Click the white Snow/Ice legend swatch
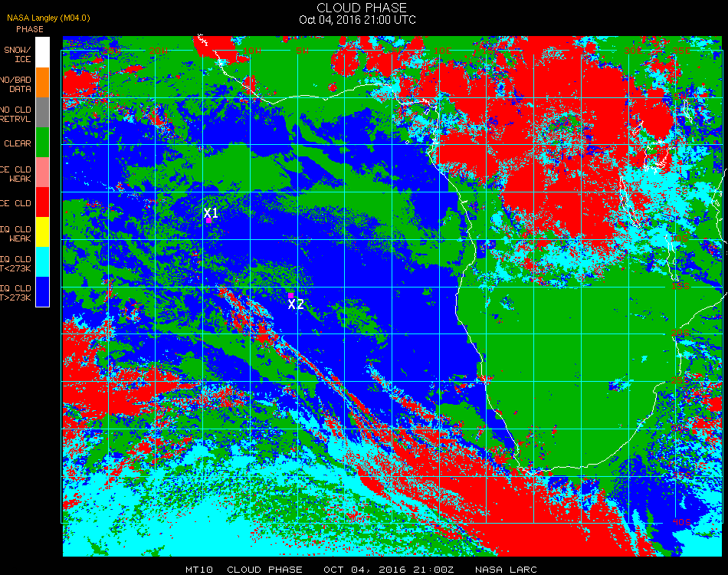The width and height of the screenshot is (728, 575). pyautogui.click(x=42, y=52)
